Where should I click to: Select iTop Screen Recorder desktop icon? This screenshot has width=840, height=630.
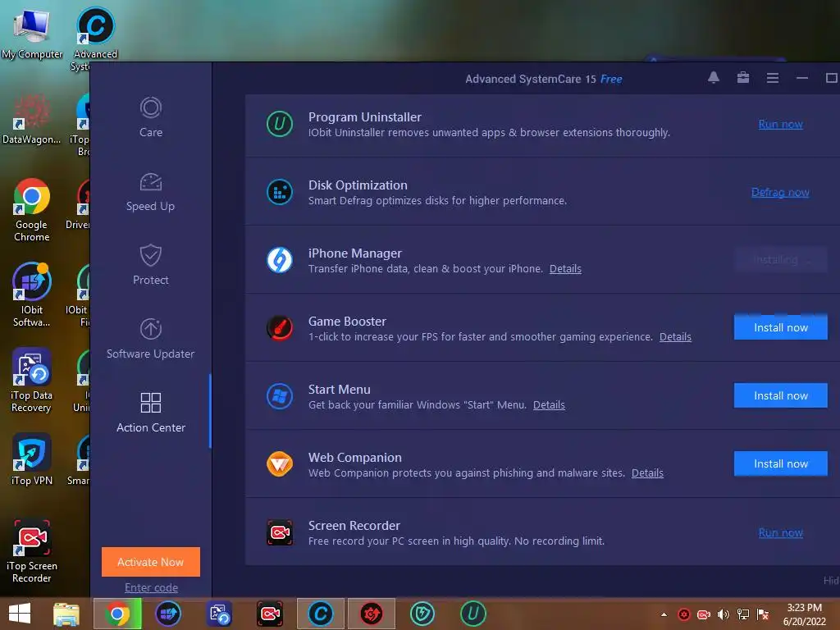point(32,550)
